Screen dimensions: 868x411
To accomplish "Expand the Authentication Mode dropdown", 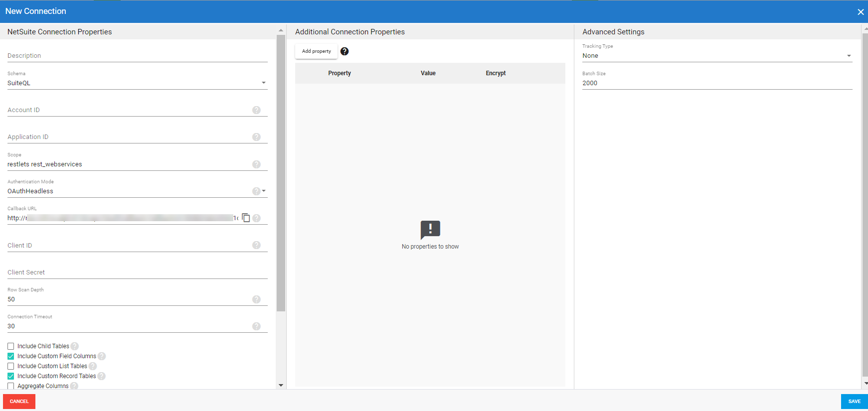I will pos(264,191).
